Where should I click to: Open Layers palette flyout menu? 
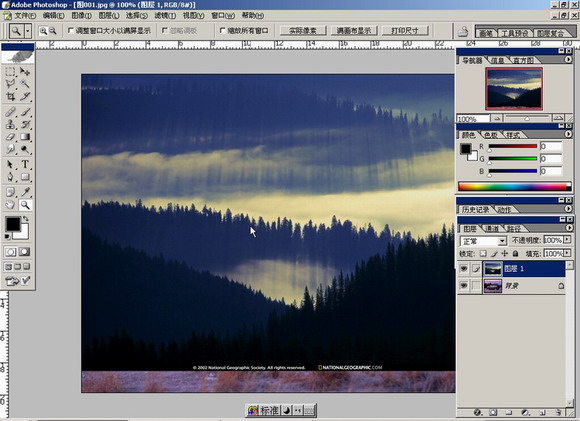(569, 228)
